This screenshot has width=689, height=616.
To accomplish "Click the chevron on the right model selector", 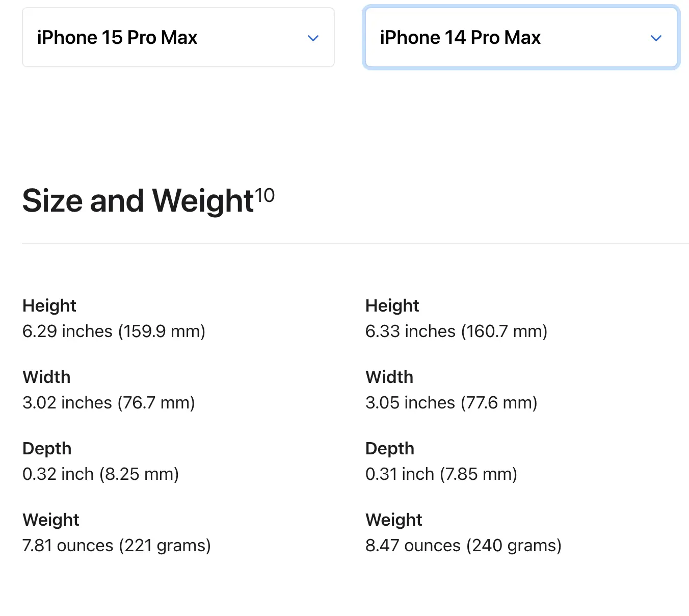I will (656, 38).
